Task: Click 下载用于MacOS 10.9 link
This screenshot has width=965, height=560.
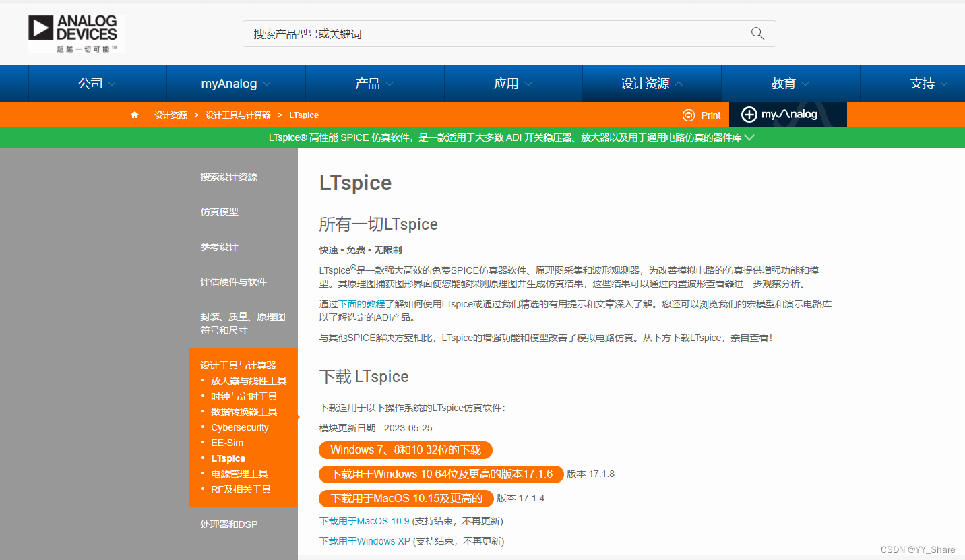Action: pos(364,521)
